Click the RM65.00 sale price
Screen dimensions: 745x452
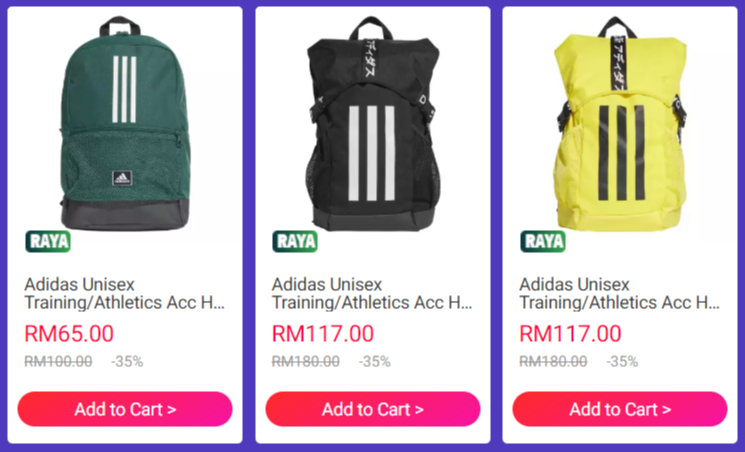pos(69,334)
